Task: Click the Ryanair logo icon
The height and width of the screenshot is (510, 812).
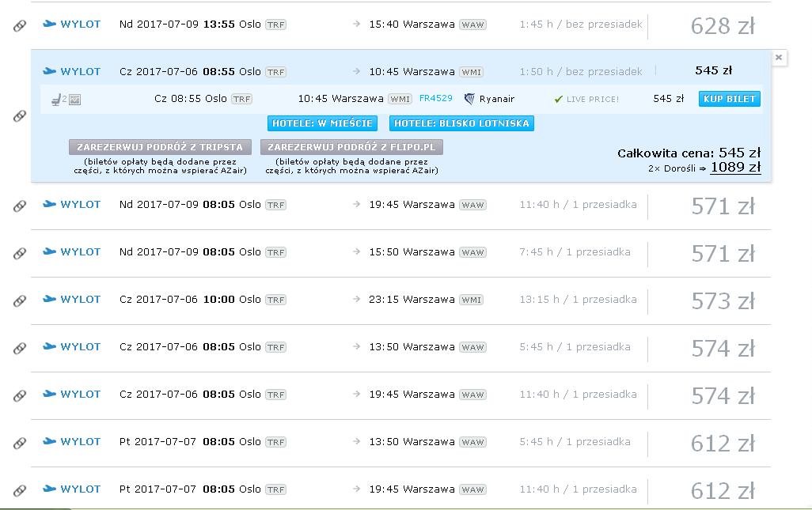Action: 469,99
